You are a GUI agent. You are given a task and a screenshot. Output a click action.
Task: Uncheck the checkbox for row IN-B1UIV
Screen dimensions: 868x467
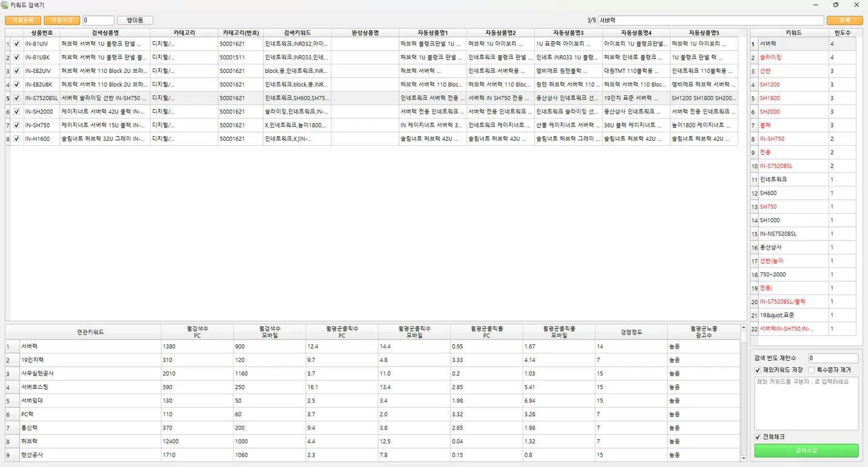(17, 44)
